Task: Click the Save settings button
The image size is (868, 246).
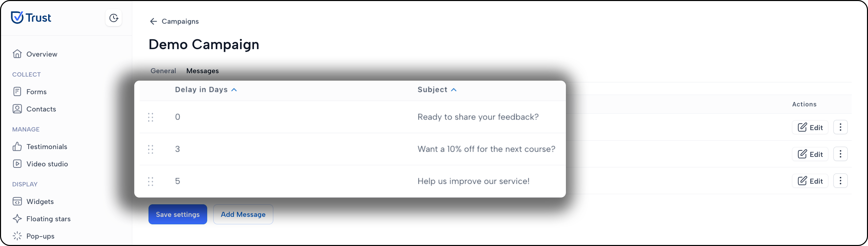Action: point(178,214)
